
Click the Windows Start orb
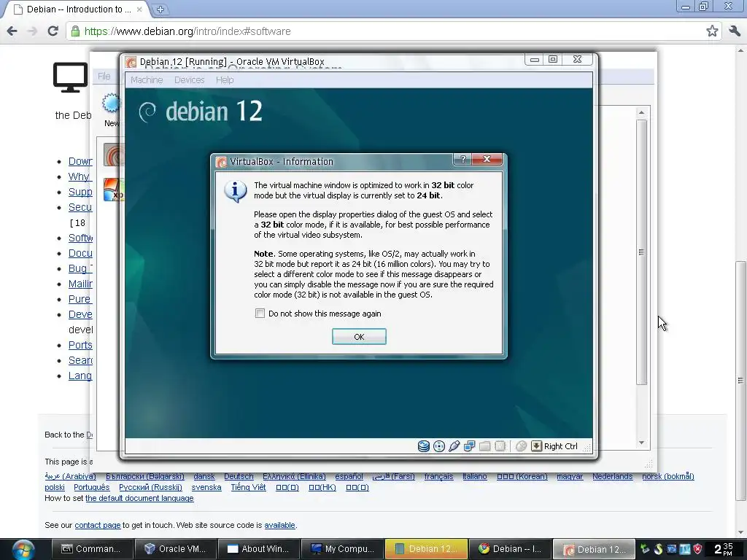point(23,549)
